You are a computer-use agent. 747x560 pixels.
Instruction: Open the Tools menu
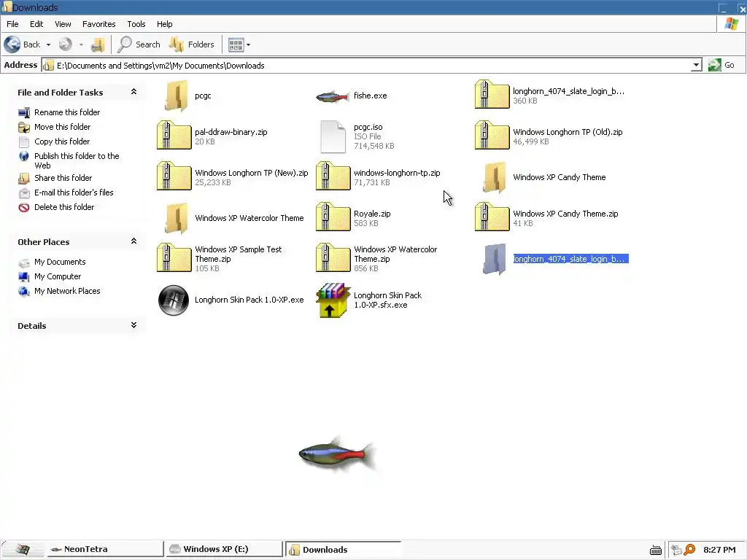pos(136,24)
